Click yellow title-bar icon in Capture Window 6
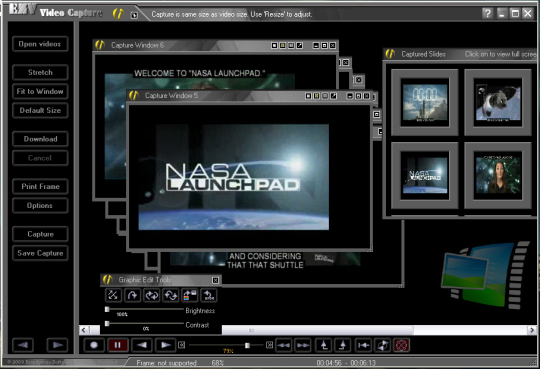This screenshot has height=369, width=540. (282, 45)
